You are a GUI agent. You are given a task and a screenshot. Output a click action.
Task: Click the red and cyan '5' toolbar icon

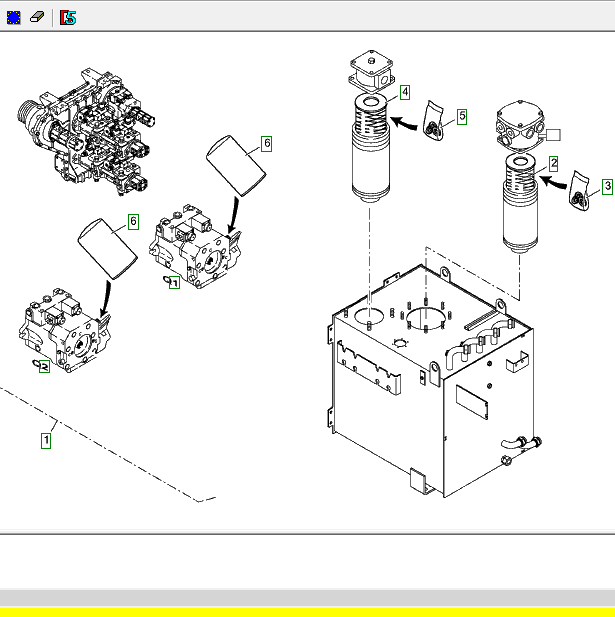click(67, 17)
